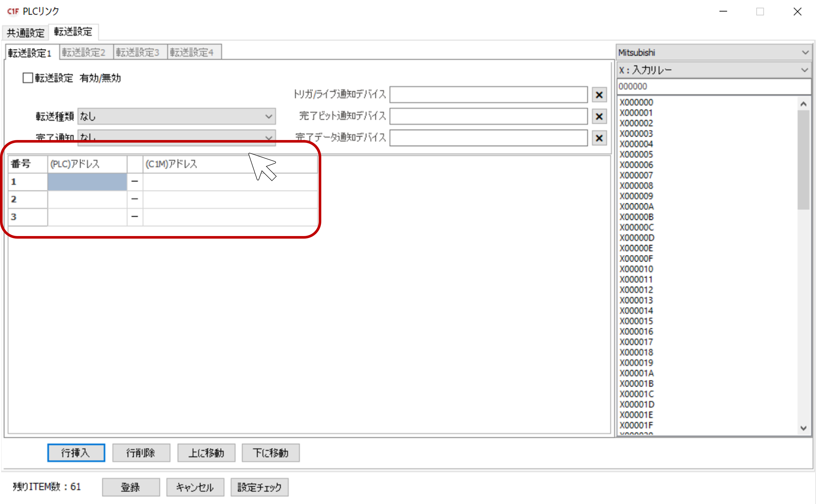Image resolution: width=816 pixels, height=504 pixels.
Task: Select X00000A in the device list
Action: [x=636, y=207]
